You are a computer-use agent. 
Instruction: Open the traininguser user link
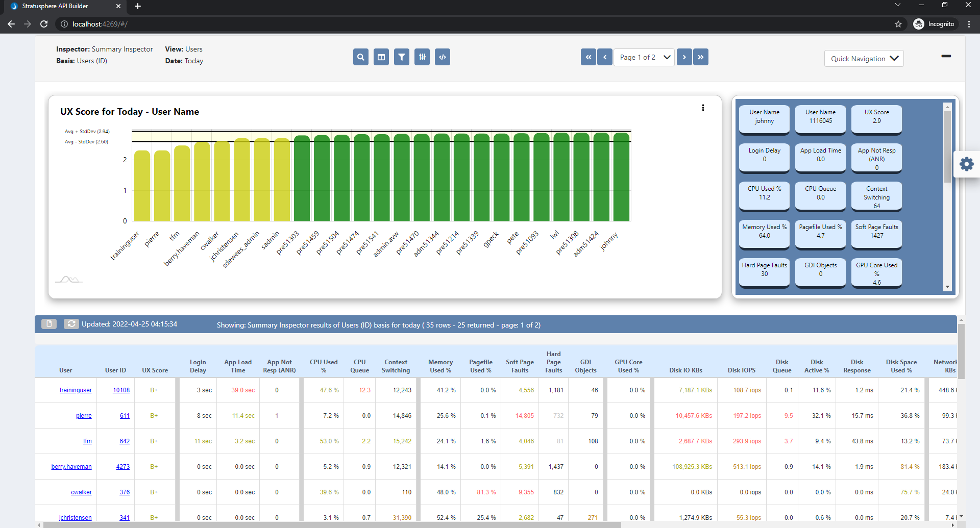[76, 390]
